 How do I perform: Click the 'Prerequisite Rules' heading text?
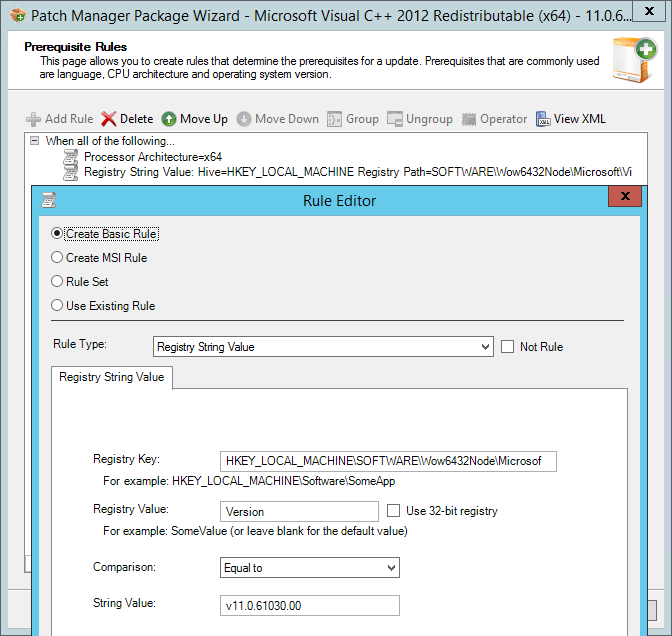(x=75, y=47)
